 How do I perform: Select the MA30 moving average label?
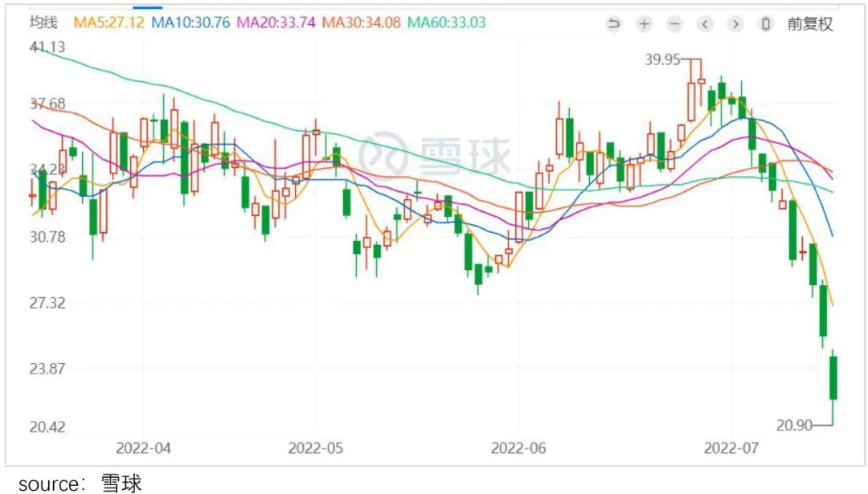click(362, 22)
